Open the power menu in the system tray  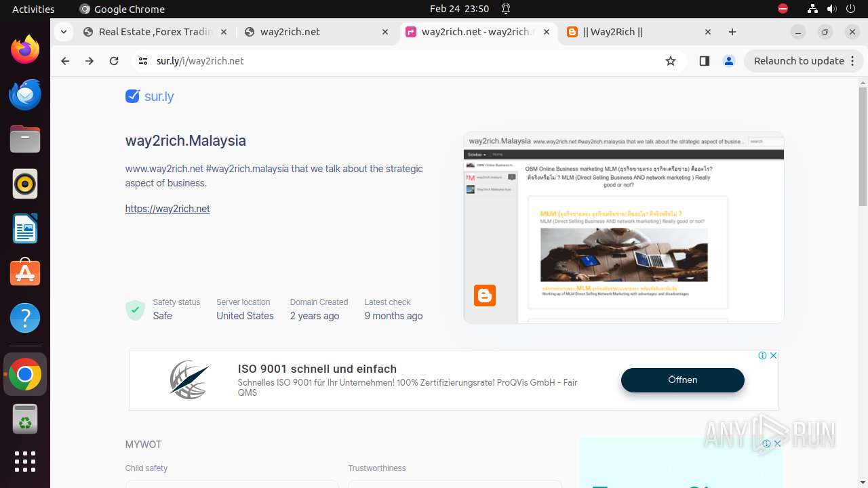tap(850, 9)
